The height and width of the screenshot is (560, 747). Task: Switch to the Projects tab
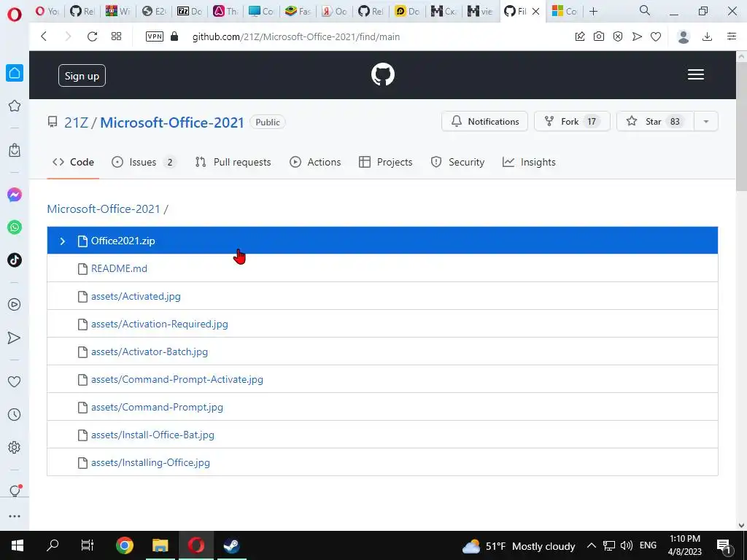pyautogui.click(x=385, y=162)
